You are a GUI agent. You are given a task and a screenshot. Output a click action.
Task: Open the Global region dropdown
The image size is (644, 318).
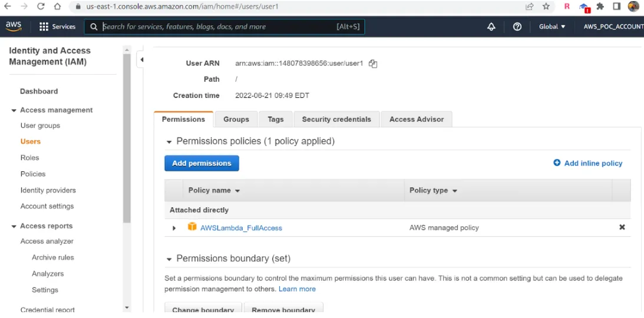[x=552, y=26]
